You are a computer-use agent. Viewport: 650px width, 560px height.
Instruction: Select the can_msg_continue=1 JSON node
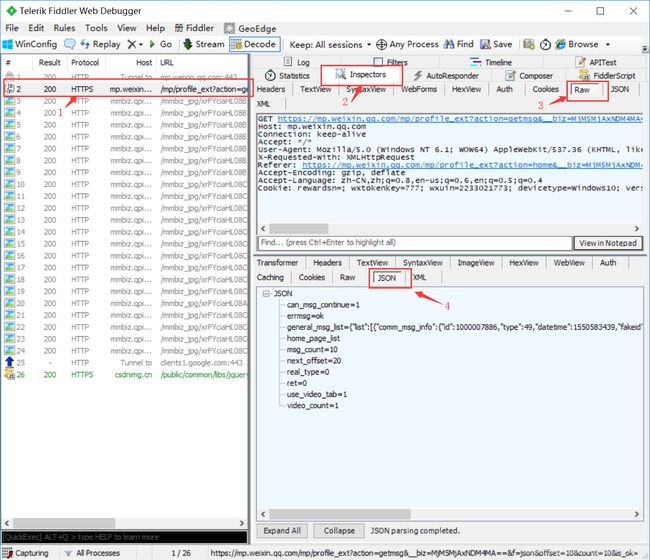tap(323, 305)
